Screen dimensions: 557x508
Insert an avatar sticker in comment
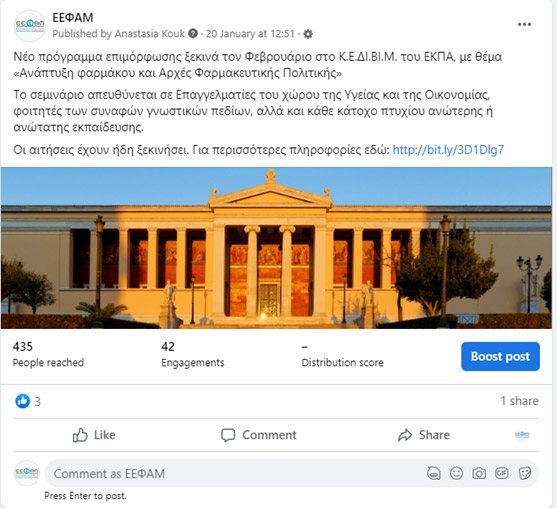[433, 473]
